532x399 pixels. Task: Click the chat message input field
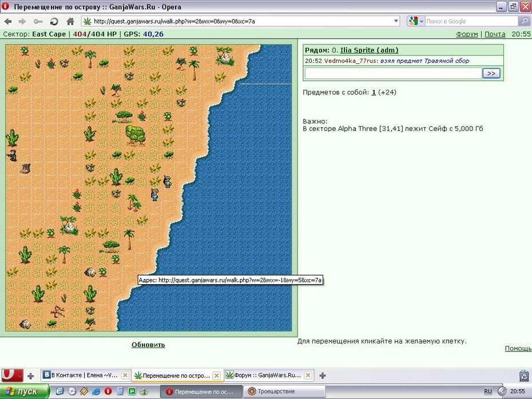(x=393, y=73)
